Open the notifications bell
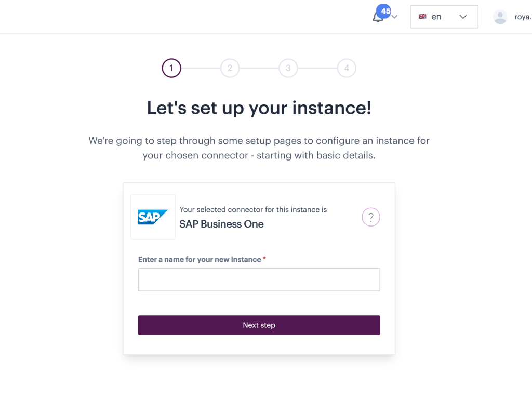 click(378, 18)
